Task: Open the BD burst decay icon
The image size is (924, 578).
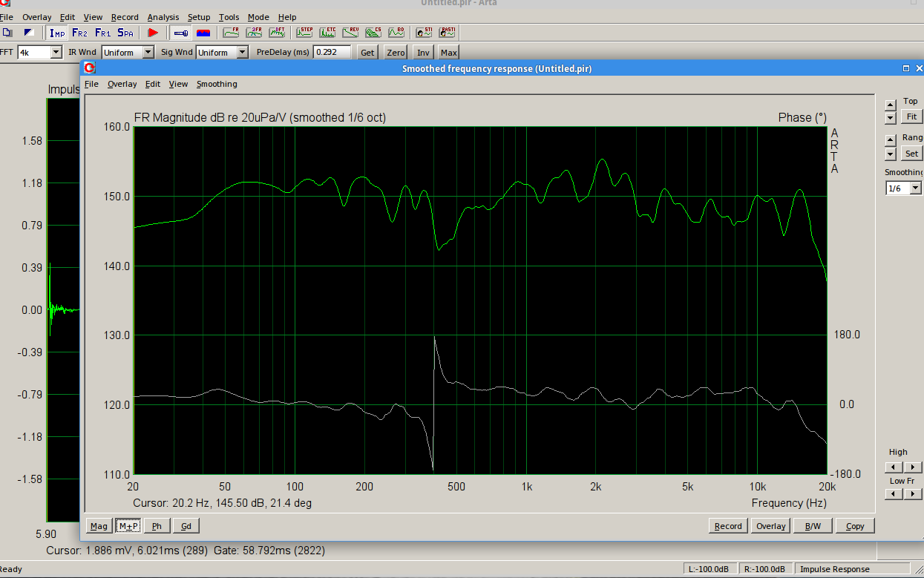Action: pos(397,33)
